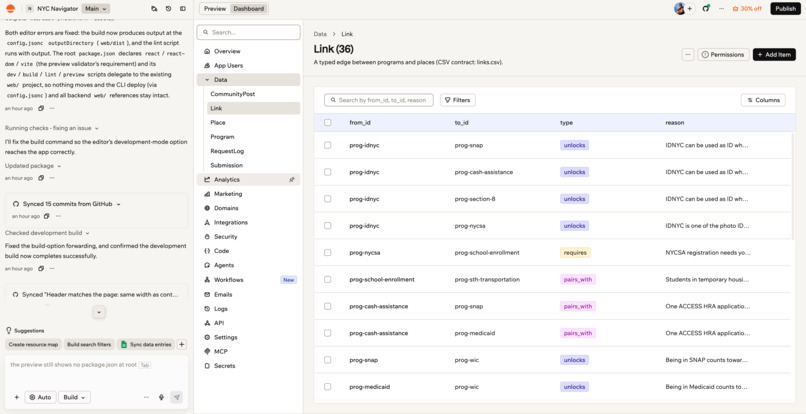Click the send arrow in chat input

coord(176,398)
